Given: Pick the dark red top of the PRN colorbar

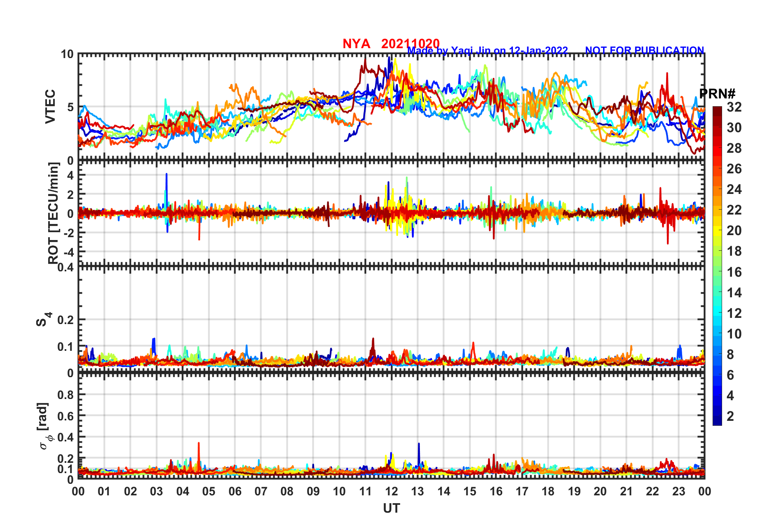Looking at the screenshot, I should [x=717, y=110].
